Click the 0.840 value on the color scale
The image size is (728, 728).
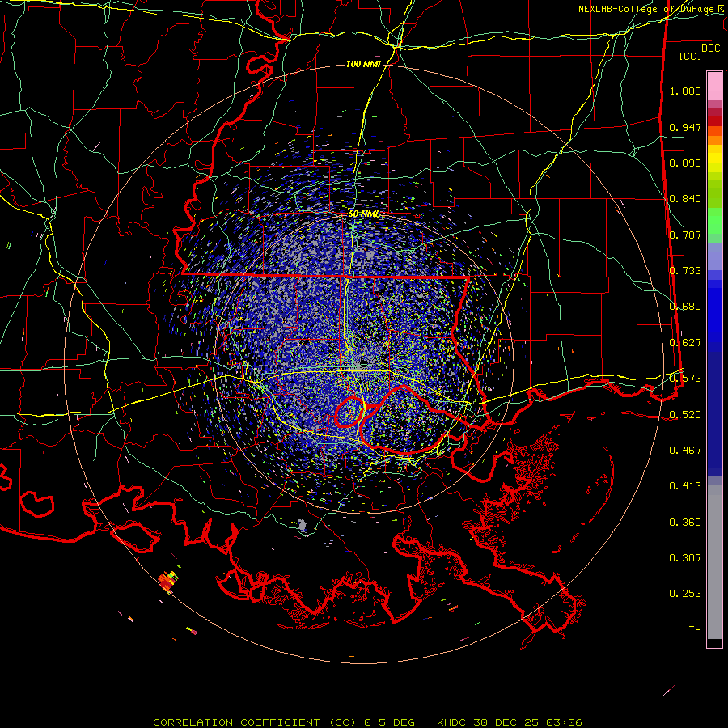pyautogui.click(x=685, y=199)
